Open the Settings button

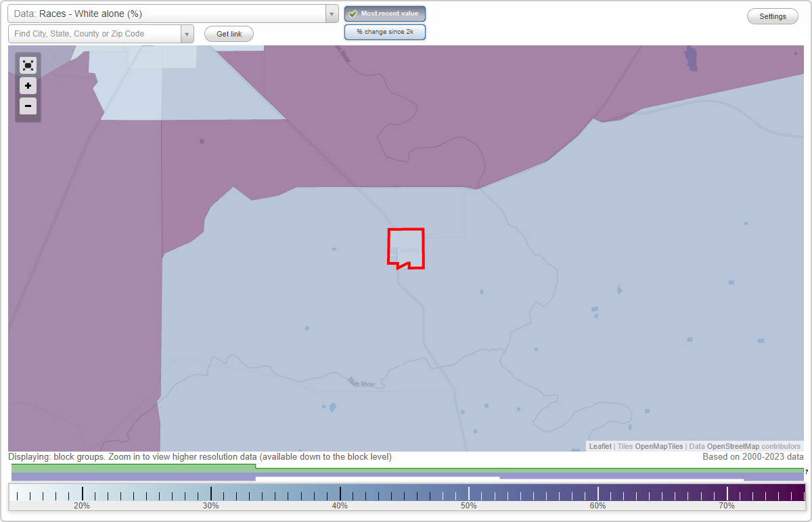point(772,16)
